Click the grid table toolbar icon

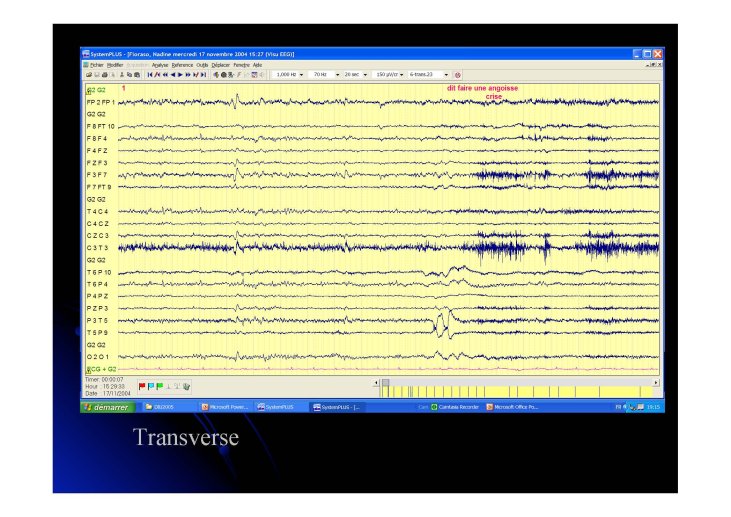click(255, 75)
